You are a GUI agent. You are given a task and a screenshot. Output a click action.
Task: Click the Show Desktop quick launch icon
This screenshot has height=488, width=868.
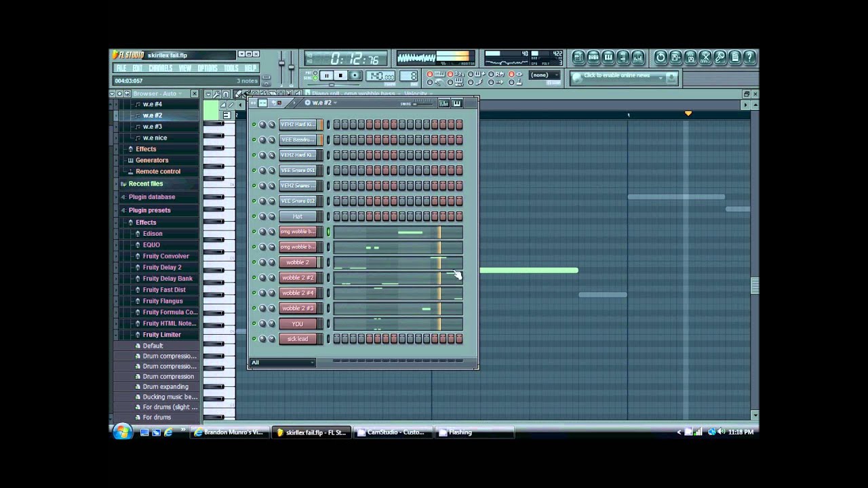[144, 432]
